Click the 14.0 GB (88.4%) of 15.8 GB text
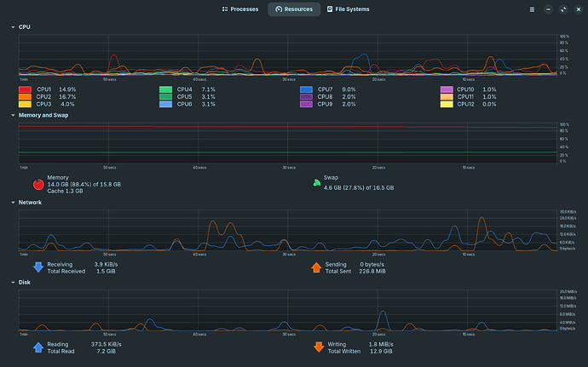This screenshot has width=588, height=367. 84,185
